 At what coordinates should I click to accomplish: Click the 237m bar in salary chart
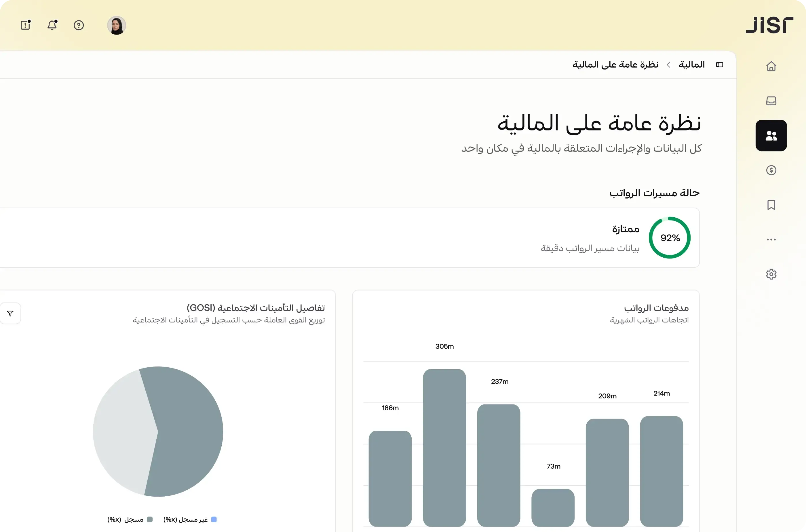499,466
